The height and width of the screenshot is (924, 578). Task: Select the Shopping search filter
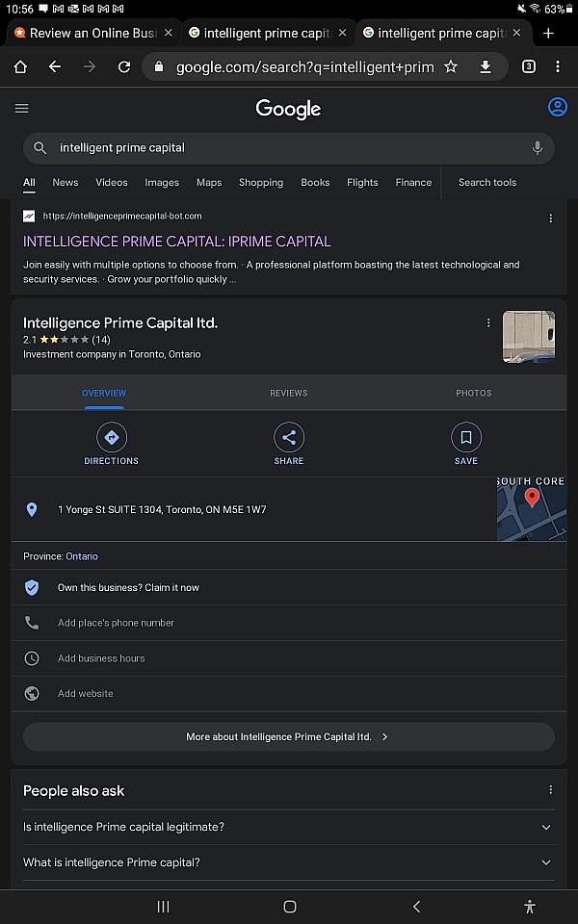point(261,183)
